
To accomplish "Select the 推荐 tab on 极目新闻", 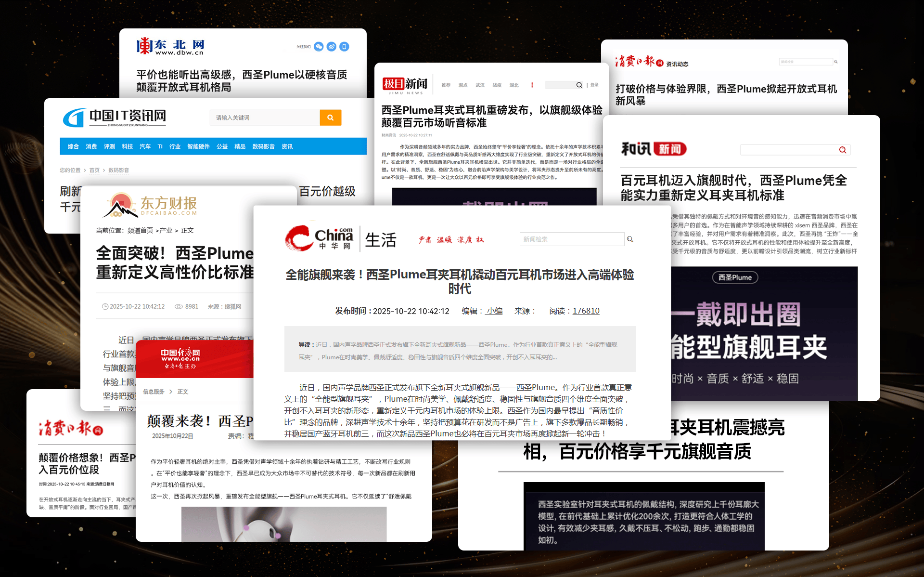I will (x=447, y=85).
